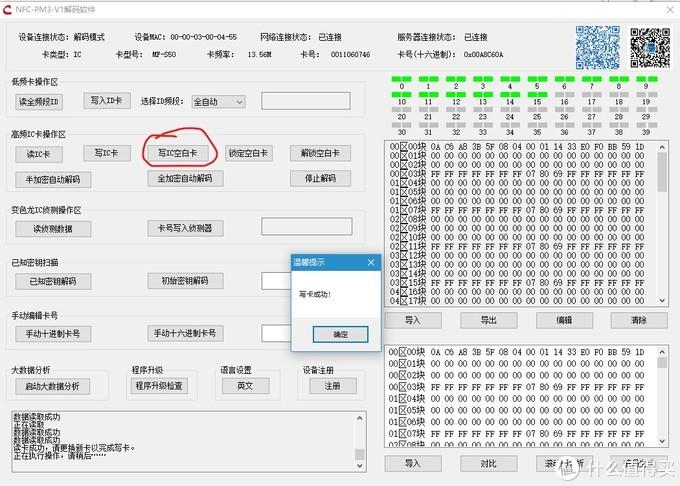Screen dimensions: 680x486
Task: Click the sector 10 green status indicator
Action: pyautogui.click(x=402, y=95)
